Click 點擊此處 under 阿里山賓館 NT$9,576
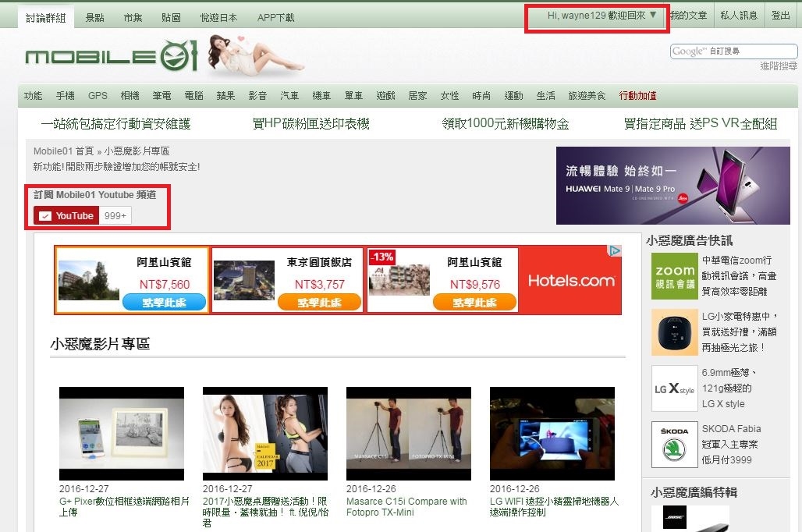Viewport: 802px width, 532px height. (x=474, y=303)
